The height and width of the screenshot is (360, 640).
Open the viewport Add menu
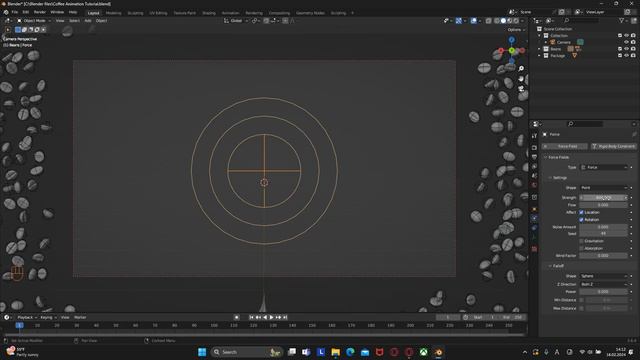[88, 21]
